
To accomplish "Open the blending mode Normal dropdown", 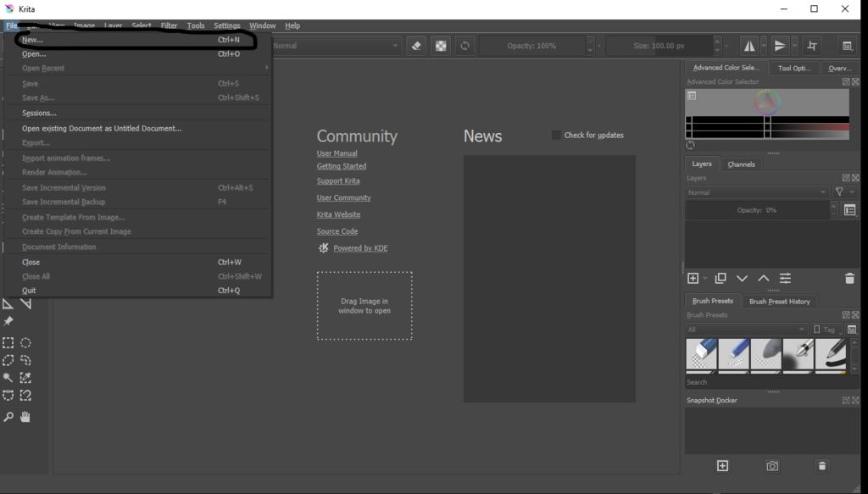I will 335,46.
